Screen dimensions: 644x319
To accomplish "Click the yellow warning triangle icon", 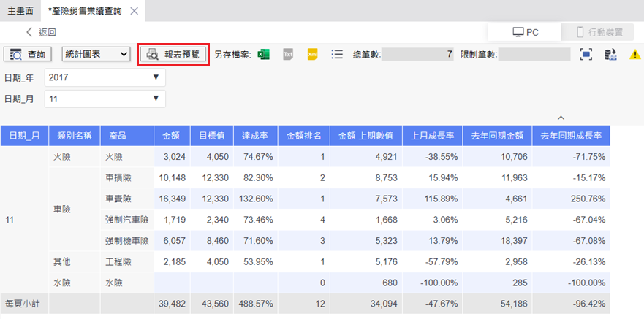I will [x=635, y=55].
